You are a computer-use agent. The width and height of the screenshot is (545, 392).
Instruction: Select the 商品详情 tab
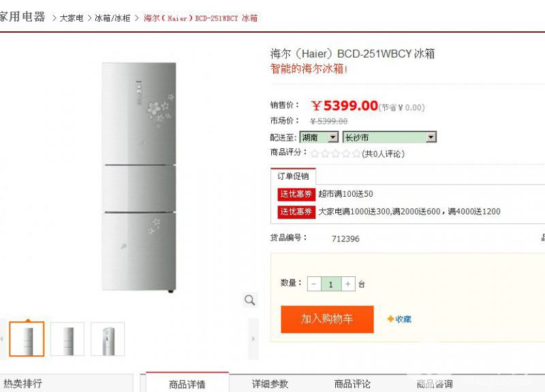point(187,385)
